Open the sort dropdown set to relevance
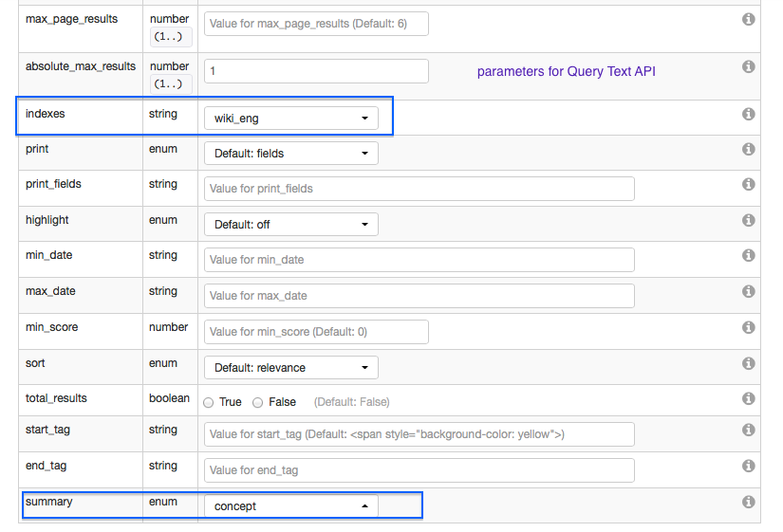This screenshot has height=532, width=783. point(291,367)
